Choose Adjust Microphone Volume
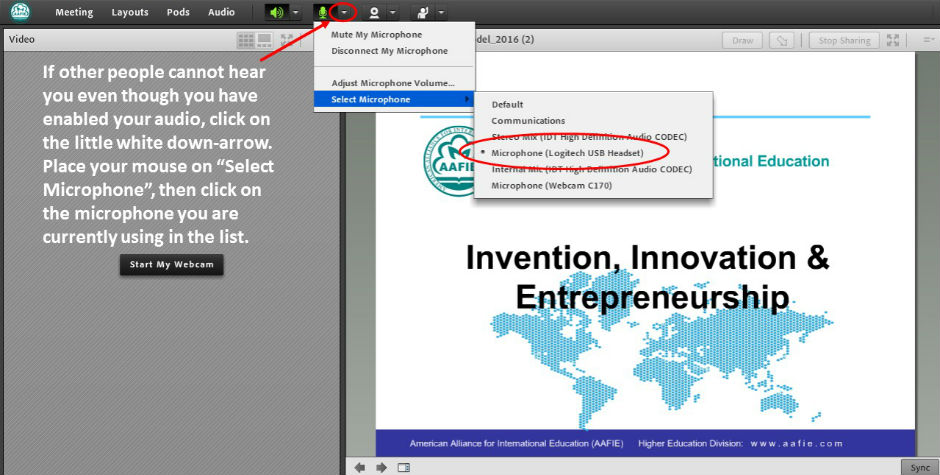Screen dimensions: 940x475 [394, 83]
